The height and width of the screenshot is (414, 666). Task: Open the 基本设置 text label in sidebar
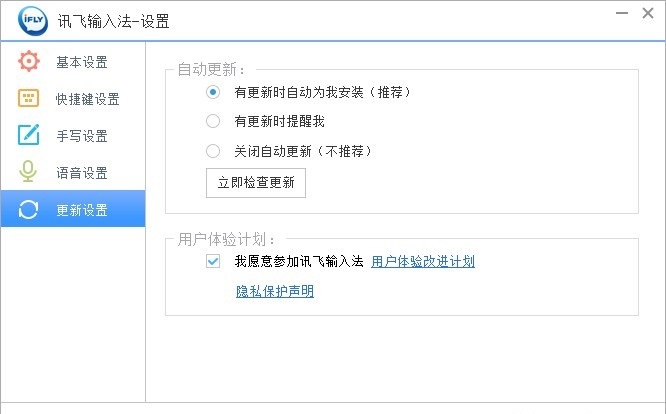point(82,63)
